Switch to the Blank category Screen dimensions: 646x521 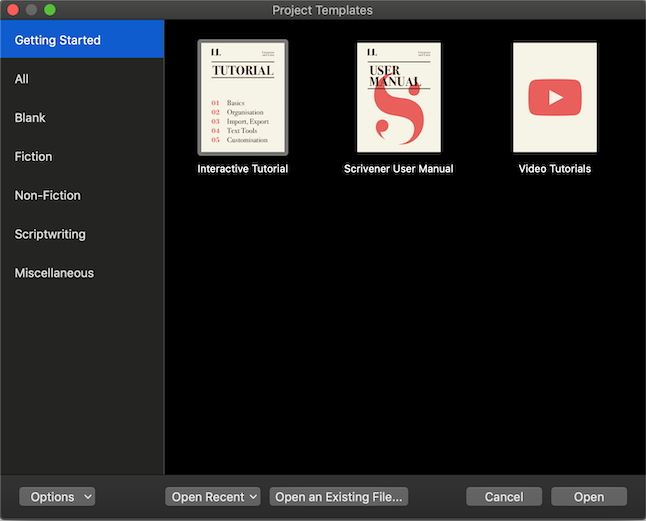[82, 117]
